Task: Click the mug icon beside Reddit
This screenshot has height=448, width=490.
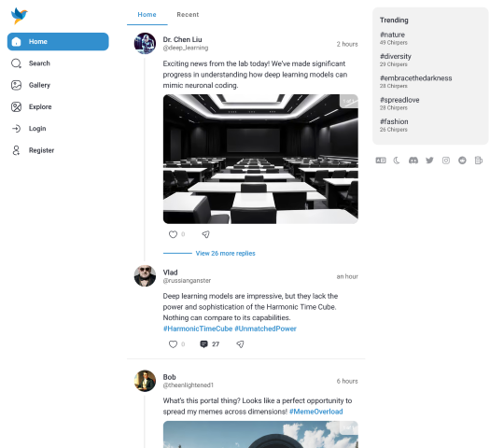Action: tap(479, 161)
